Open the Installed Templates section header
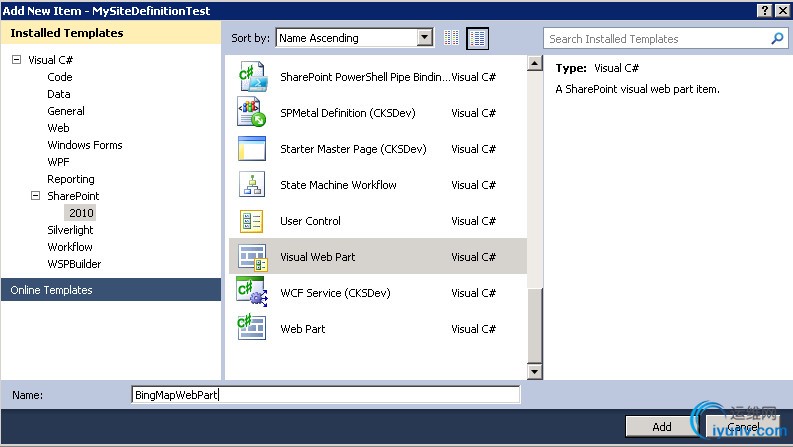The height and width of the screenshot is (447, 793). 111,33
